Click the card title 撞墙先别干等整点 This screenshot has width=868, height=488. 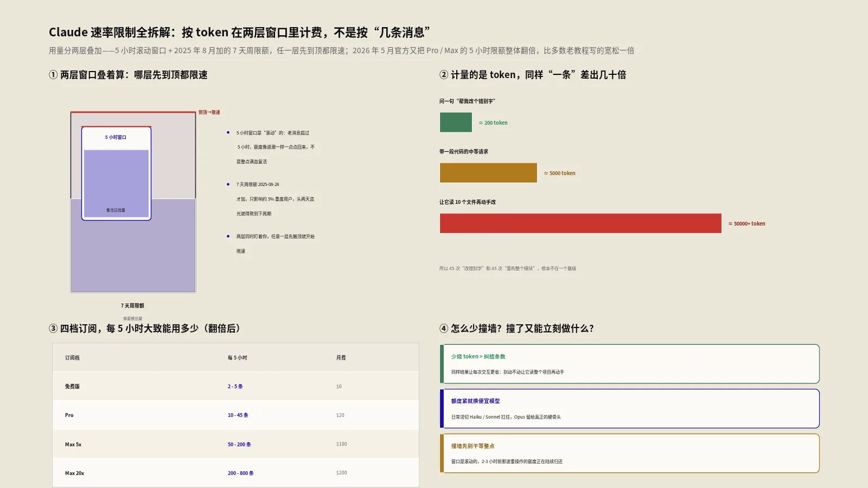[473, 446]
